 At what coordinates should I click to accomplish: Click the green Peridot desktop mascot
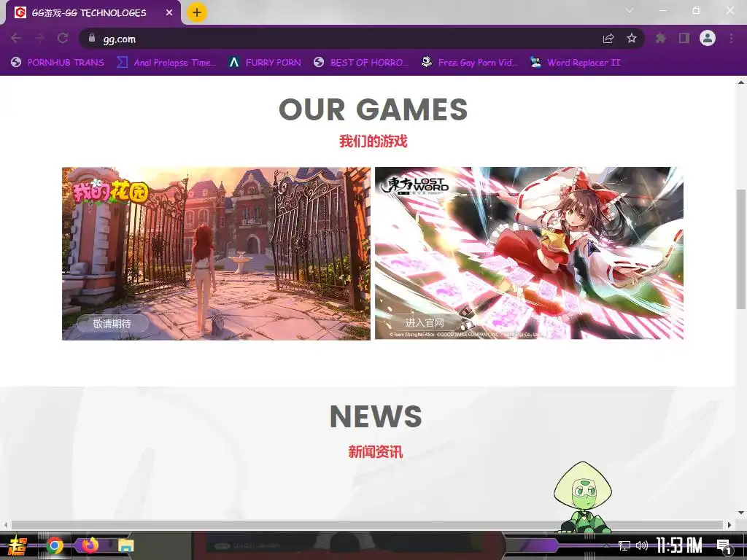[x=583, y=497]
